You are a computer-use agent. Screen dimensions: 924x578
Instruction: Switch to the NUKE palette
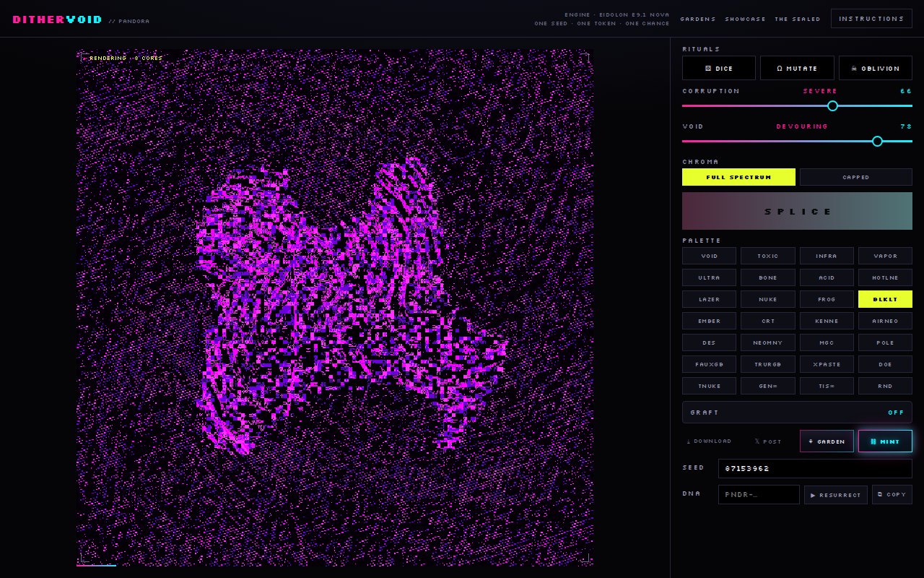coord(768,299)
